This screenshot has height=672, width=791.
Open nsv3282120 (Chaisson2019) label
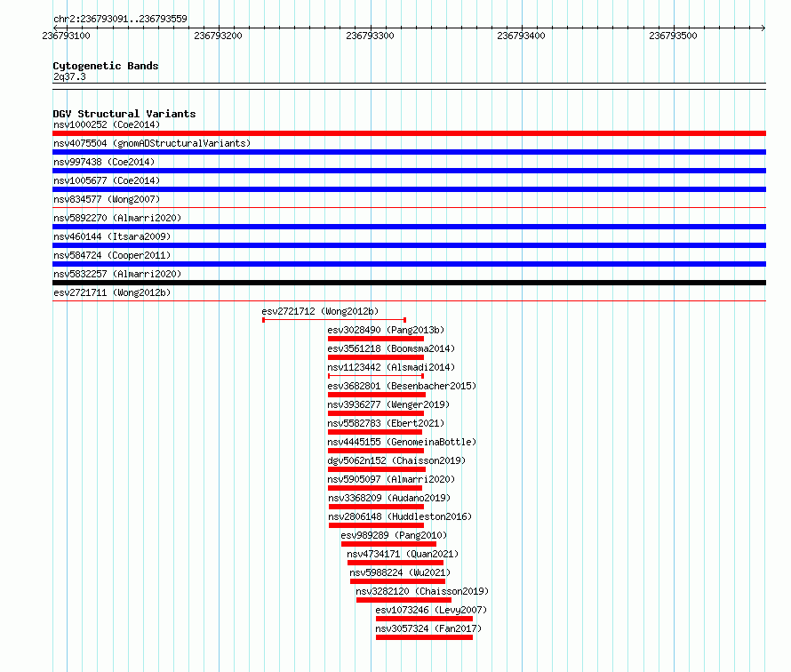(x=422, y=591)
